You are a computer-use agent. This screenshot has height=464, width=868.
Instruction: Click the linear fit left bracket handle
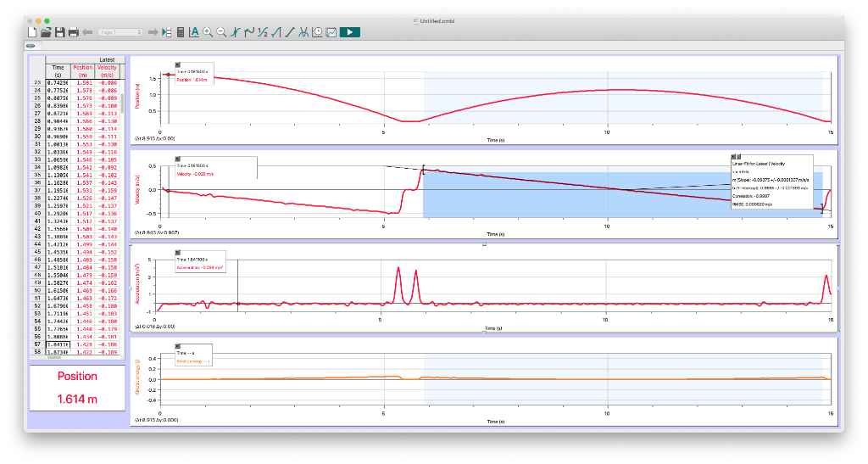pyautogui.click(x=424, y=170)
